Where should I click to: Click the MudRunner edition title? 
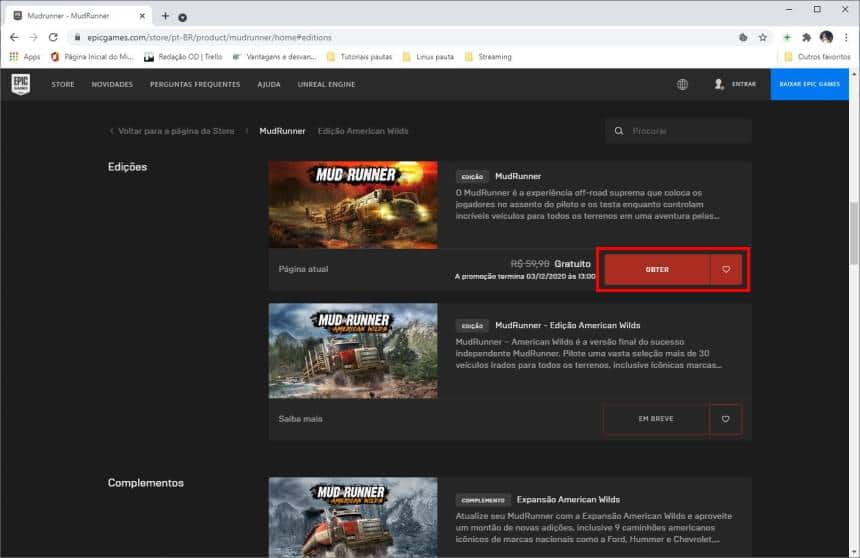[x=518, y=176]
